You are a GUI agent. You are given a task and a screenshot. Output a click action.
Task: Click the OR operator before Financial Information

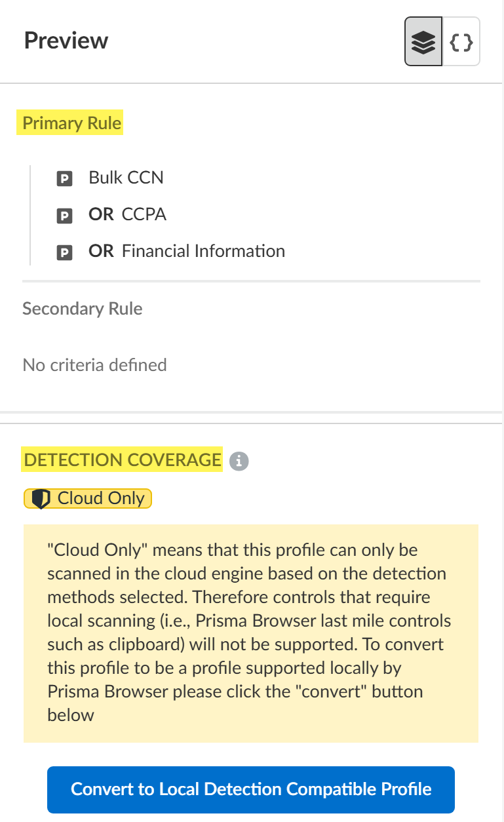point(101,251)
